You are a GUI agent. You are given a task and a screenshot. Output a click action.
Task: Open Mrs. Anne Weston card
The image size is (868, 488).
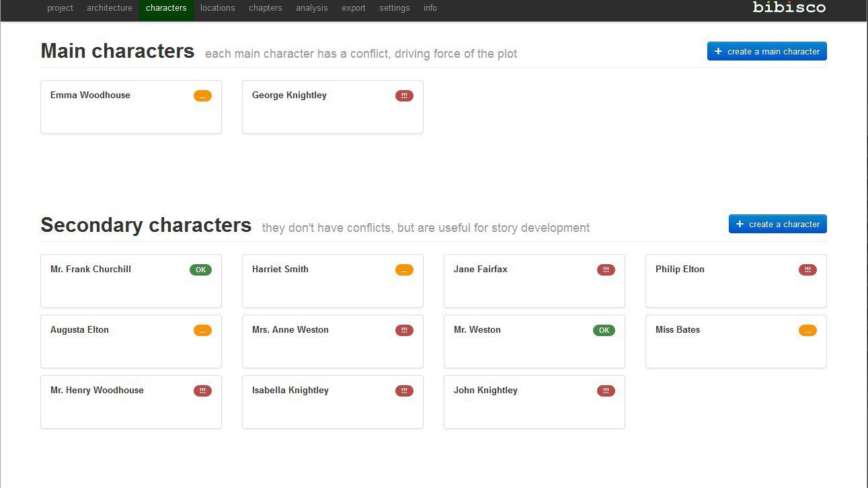pyautogui.click(x=333, y=341)
